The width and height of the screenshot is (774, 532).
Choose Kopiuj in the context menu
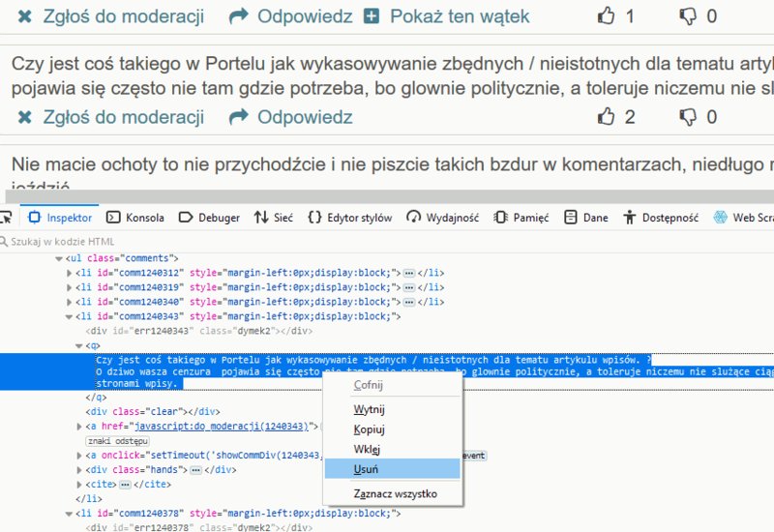pyautogui.click(x=370, y=429)
